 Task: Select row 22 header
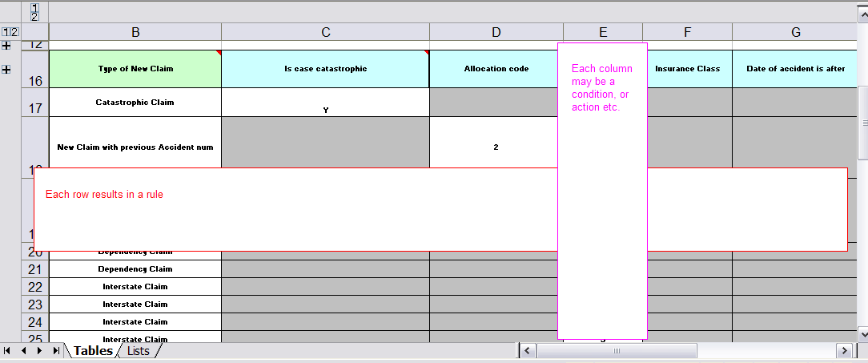(34, 287)
